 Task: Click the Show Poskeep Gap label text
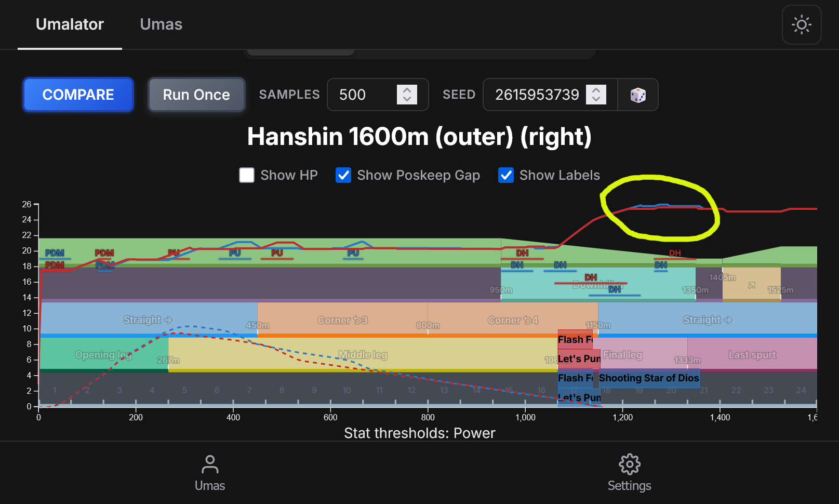(x=418, y=175)
